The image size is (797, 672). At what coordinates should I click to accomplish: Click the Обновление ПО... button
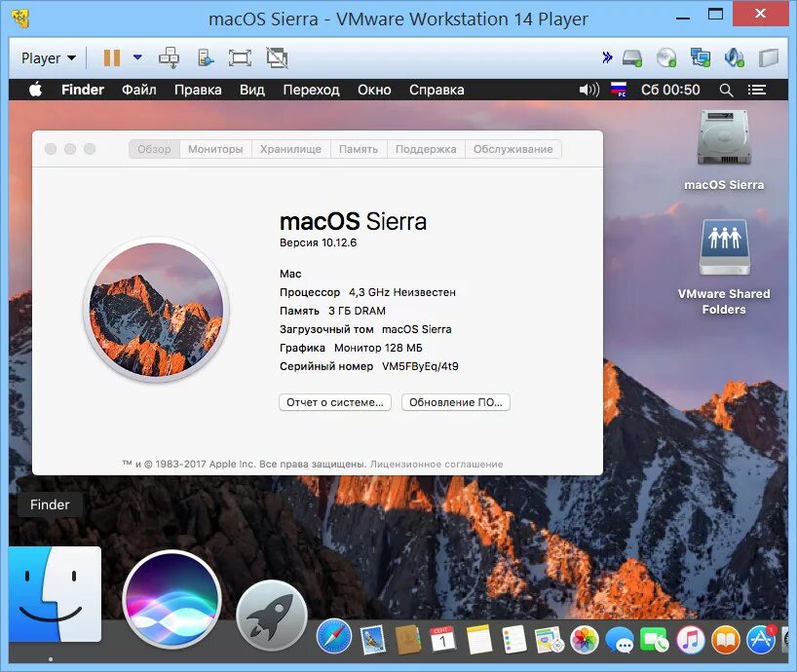pos(455,402)
